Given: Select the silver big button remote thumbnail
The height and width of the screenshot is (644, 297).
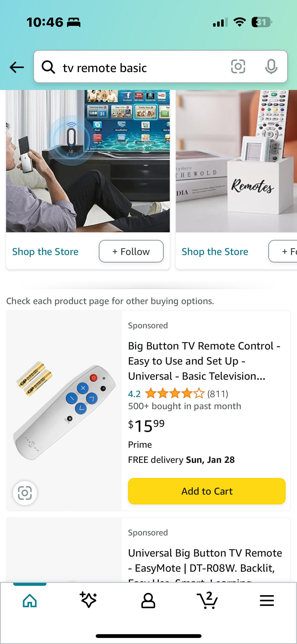Looking at the screenshot, I should (x=64, y=411).
